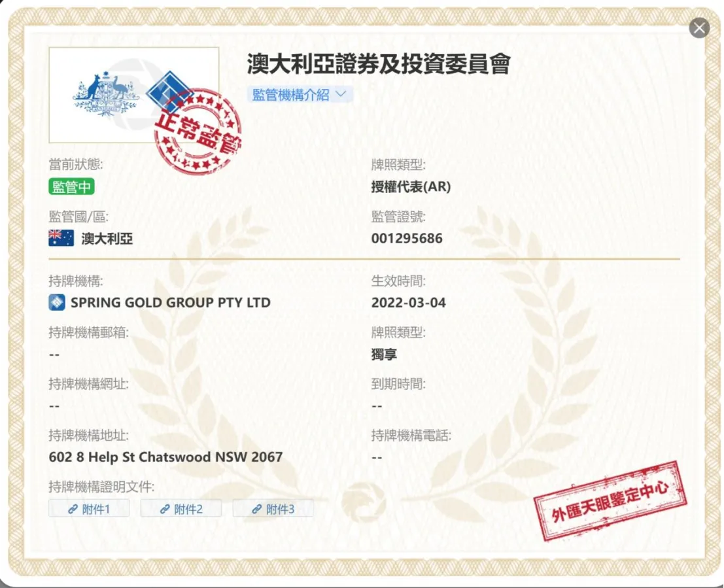The image size is (724, 588).
Task: Click the link icon in 附件1 button
Action: coord(73,509)
